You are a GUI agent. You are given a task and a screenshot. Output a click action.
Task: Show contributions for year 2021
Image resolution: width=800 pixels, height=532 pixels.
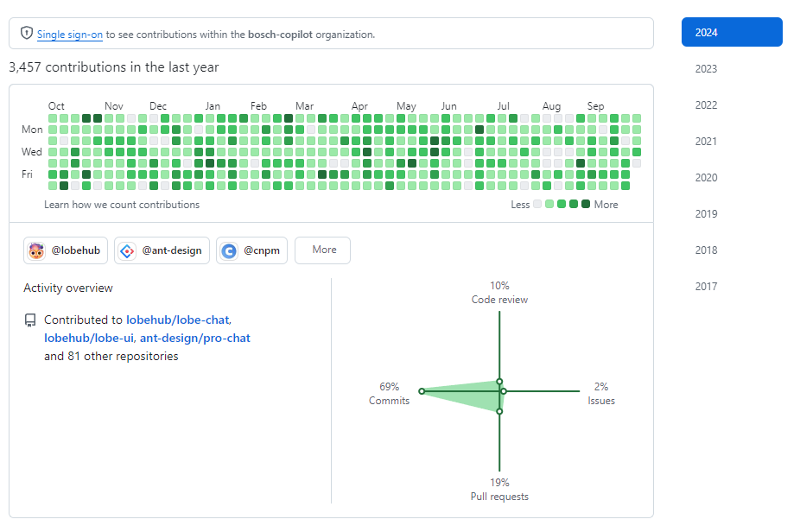707,142
